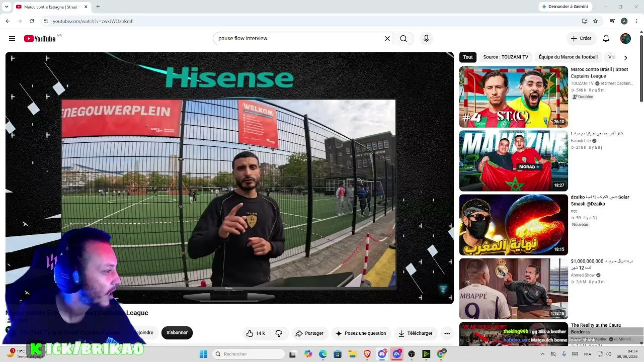Clear the search box with the X

pyautogui.click(x=387, y=39)
